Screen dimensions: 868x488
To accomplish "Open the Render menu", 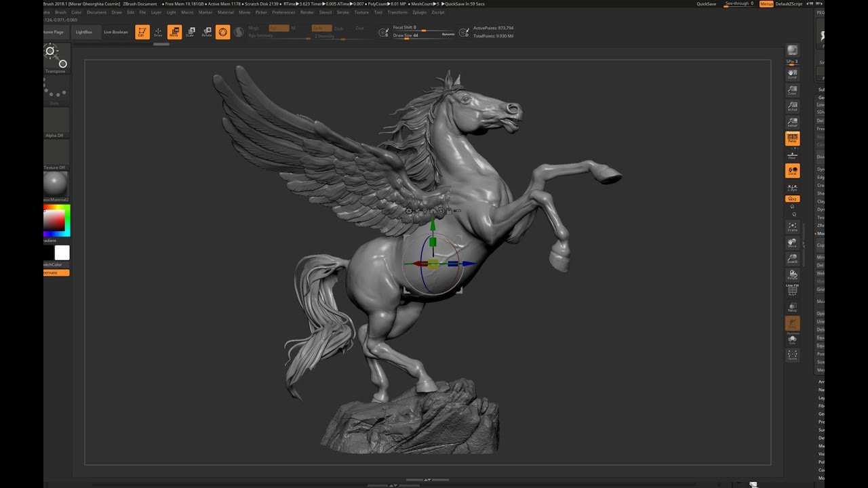I will (x=307, y=12).
